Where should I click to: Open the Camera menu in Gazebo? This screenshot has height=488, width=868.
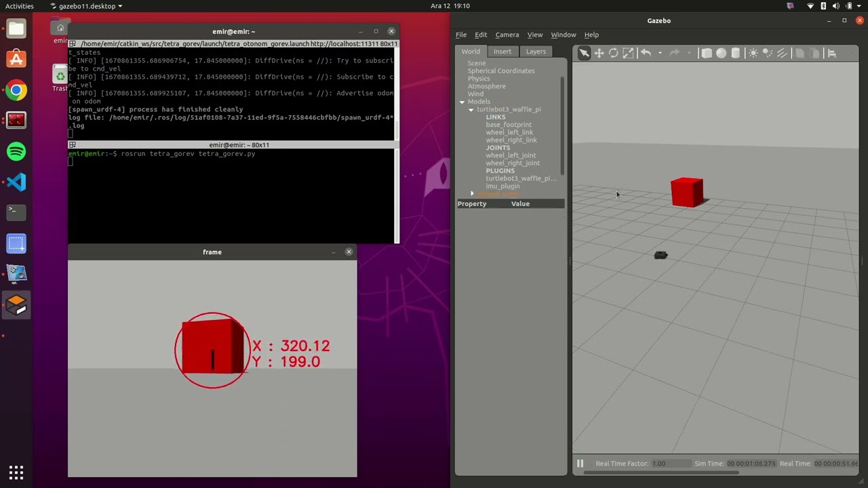[x=507, y=35]
